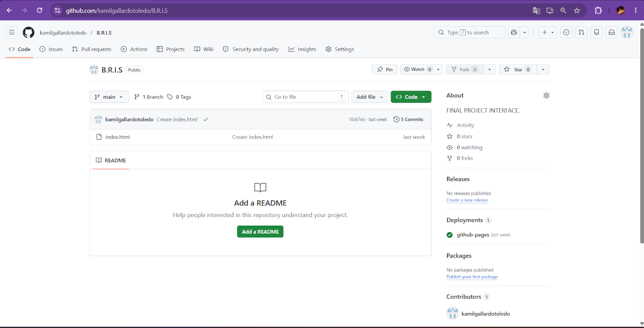Open the index.html file
This screenshot has width=644, height=328.
118,137
